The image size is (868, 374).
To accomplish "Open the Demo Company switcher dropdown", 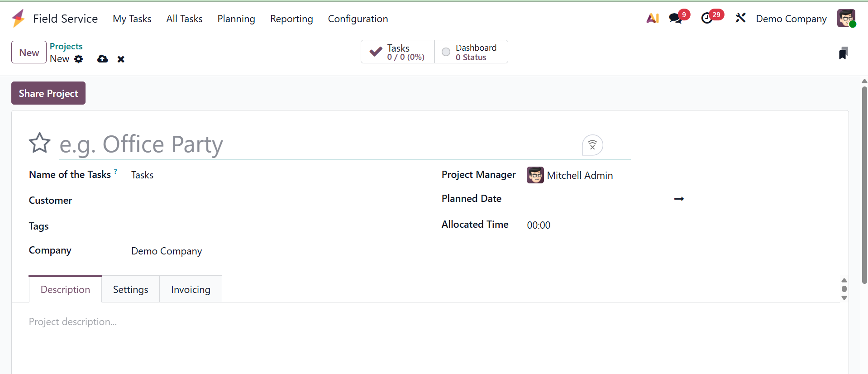I will coord(791,19).
